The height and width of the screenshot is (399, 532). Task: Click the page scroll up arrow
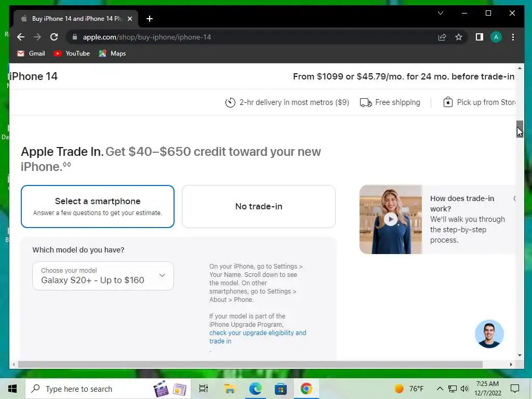[x=520, y=68]
